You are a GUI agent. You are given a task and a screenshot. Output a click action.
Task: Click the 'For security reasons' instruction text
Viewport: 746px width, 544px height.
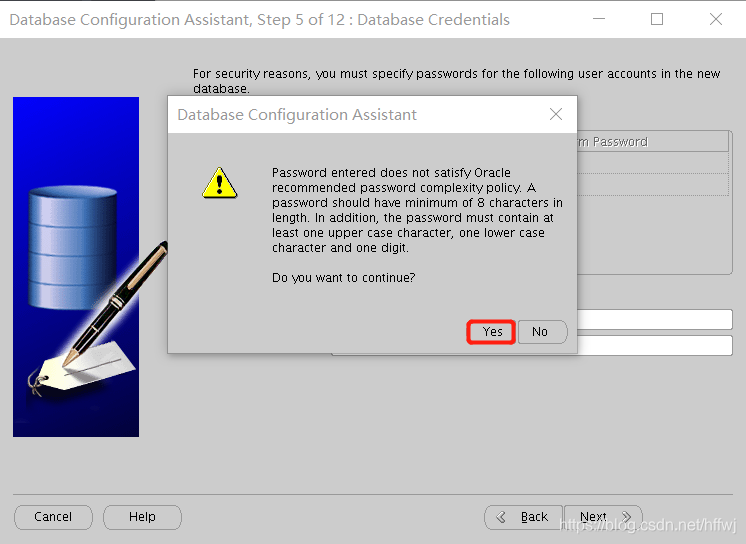(456, 81)
